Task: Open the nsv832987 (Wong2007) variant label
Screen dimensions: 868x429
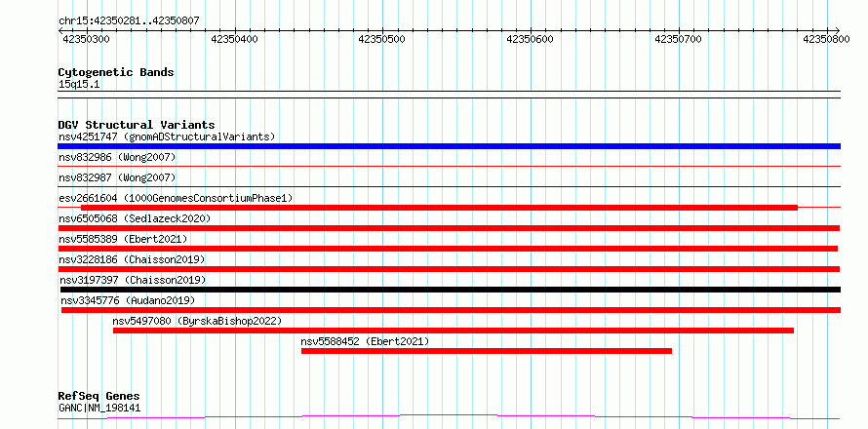Action: tap(117, 177)
